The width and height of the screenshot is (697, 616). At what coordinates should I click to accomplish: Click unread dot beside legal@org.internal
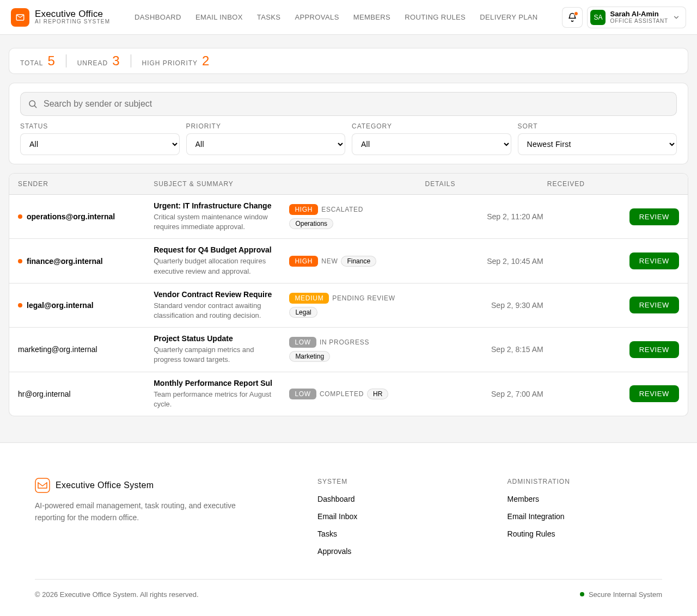click(x=20, y=305)
